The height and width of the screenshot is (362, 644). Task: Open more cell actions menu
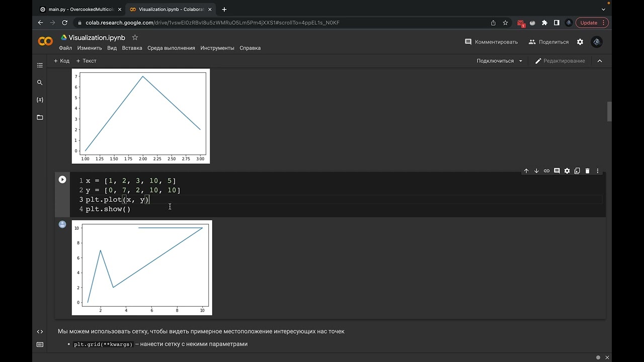598,171
